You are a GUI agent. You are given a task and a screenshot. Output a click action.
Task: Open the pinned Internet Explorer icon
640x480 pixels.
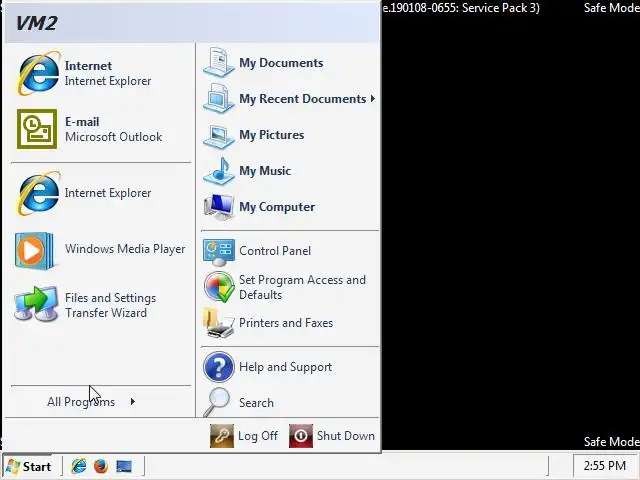click(x=38, y=73)
